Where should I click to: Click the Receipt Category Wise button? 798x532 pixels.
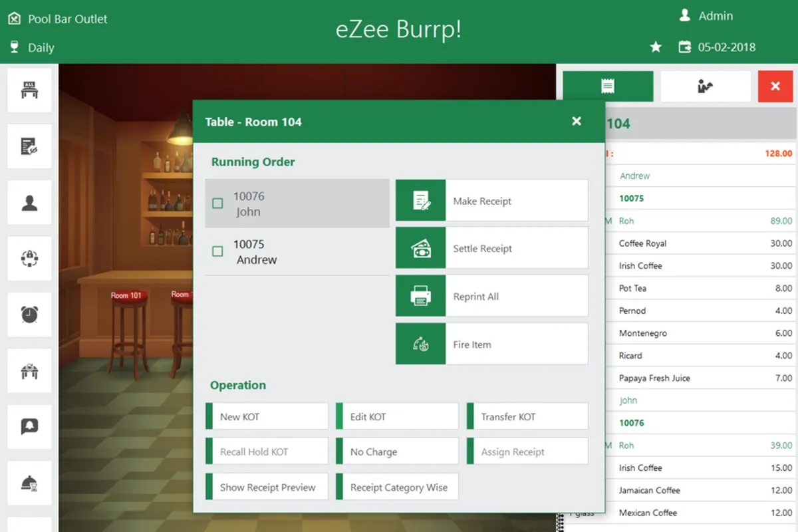pos(397,486)
